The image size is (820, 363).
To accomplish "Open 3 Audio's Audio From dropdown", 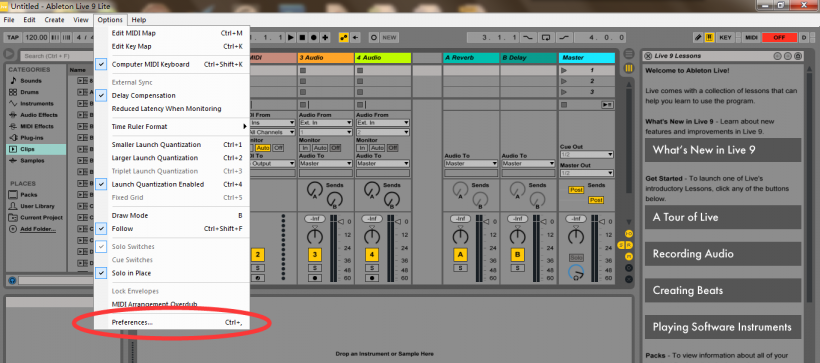I will coord(326,122).
